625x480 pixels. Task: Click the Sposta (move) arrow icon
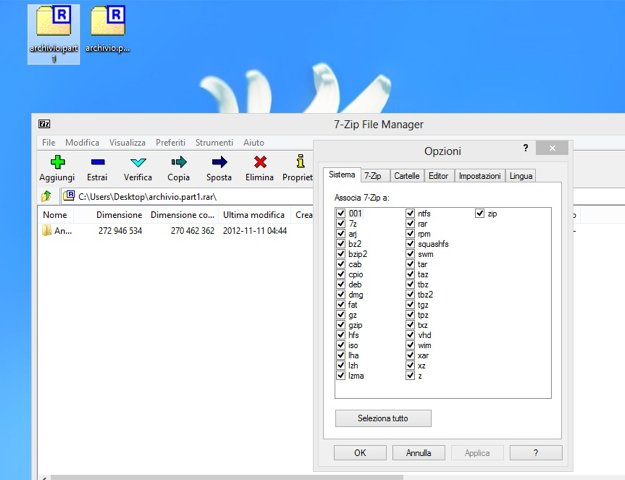point(219,162)
